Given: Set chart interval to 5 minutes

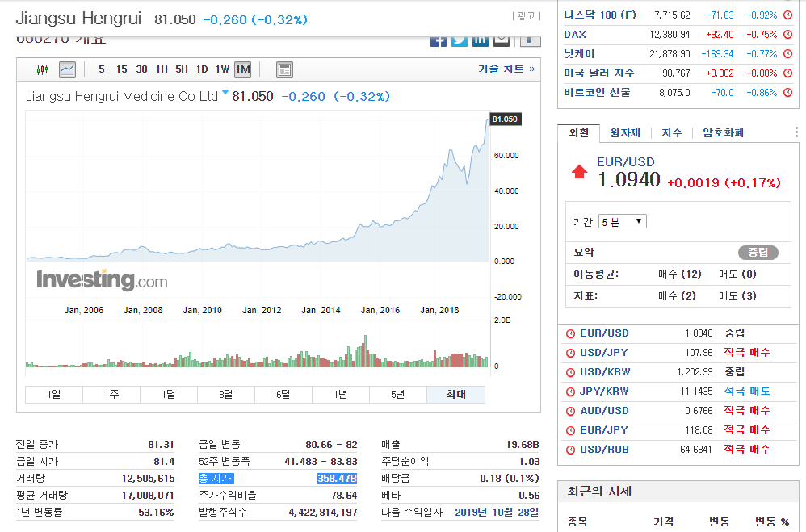Looking at the screenshot, I should (101, 69).
